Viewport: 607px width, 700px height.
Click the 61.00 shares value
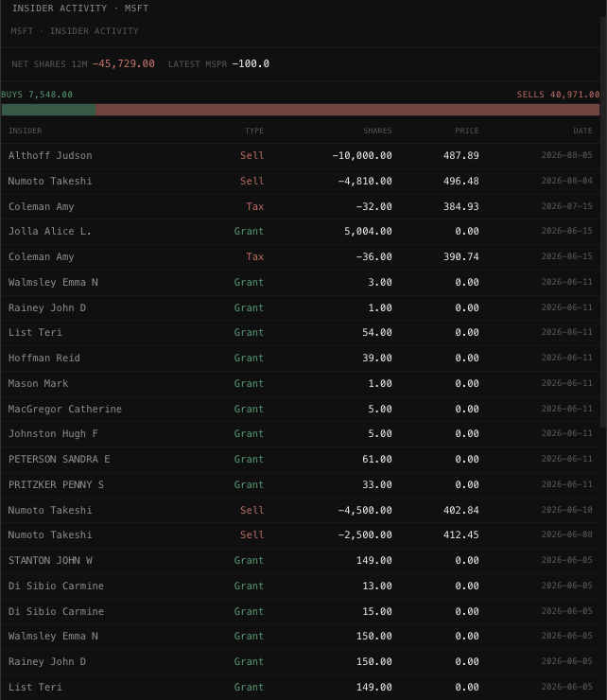pos(376,459)
